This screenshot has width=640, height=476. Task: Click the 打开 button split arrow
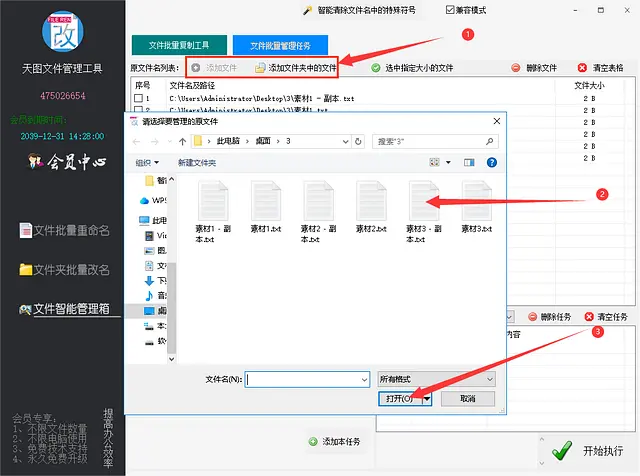[427, 399]
